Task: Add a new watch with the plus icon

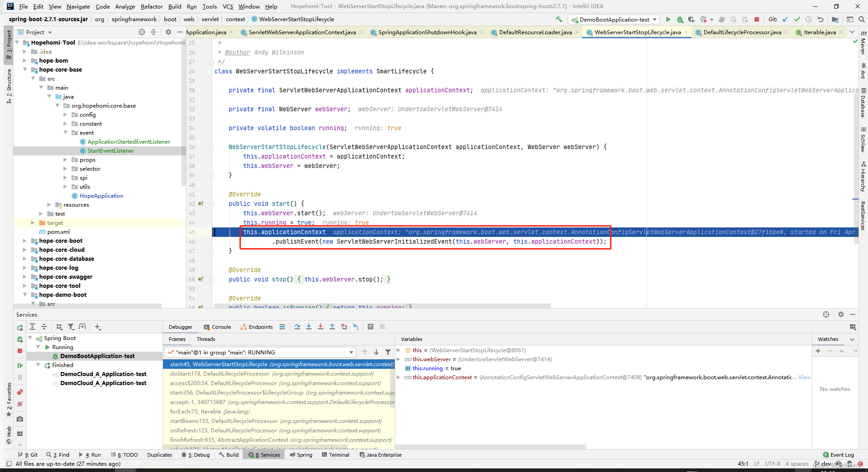Action: [818, 351]
